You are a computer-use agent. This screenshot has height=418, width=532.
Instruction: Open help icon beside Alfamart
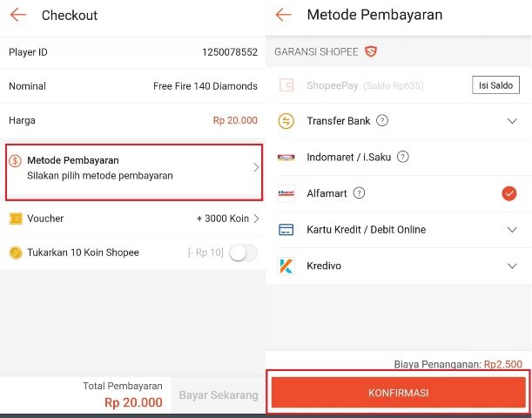coord(359,193)
